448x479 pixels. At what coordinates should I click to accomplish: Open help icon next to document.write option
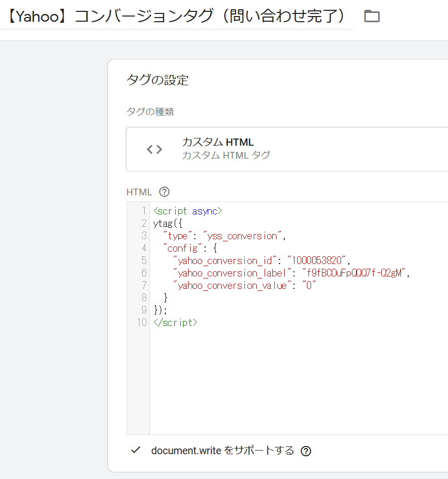click(x=306, y=451)
